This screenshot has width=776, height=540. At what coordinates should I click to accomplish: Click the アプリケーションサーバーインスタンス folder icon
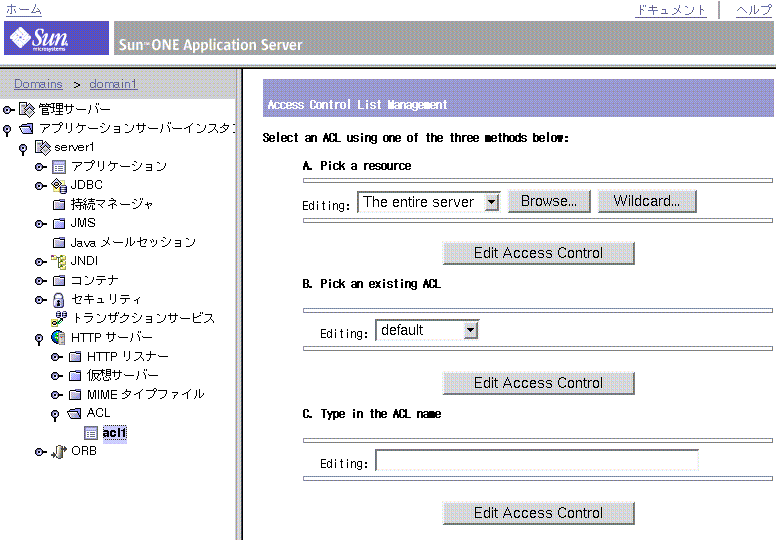tap(26, 129)
